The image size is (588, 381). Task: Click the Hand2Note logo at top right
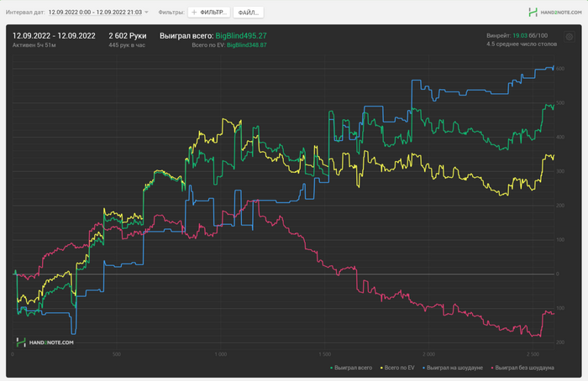coord(555,13)
